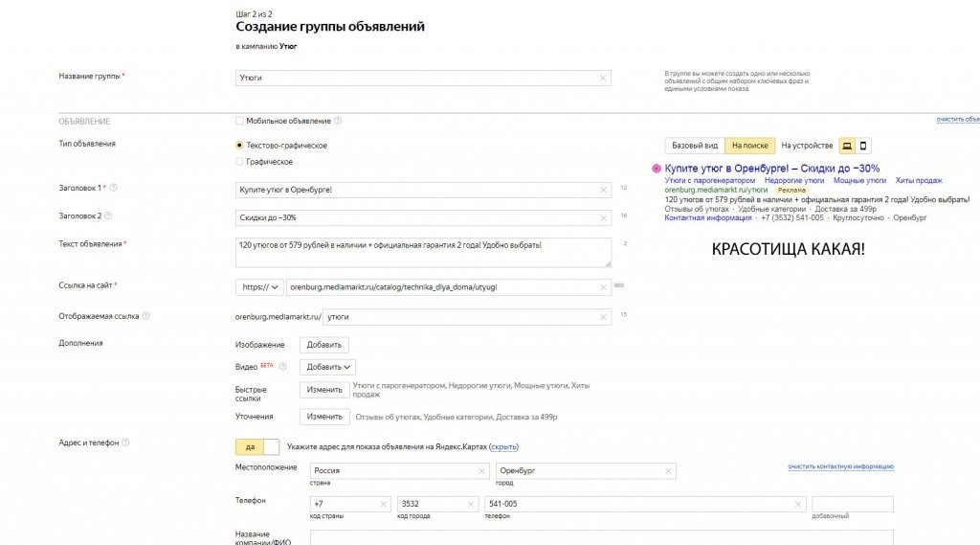Open help icon next to Заголовок 2
This screenshot has height=545, width=980.
108,216
